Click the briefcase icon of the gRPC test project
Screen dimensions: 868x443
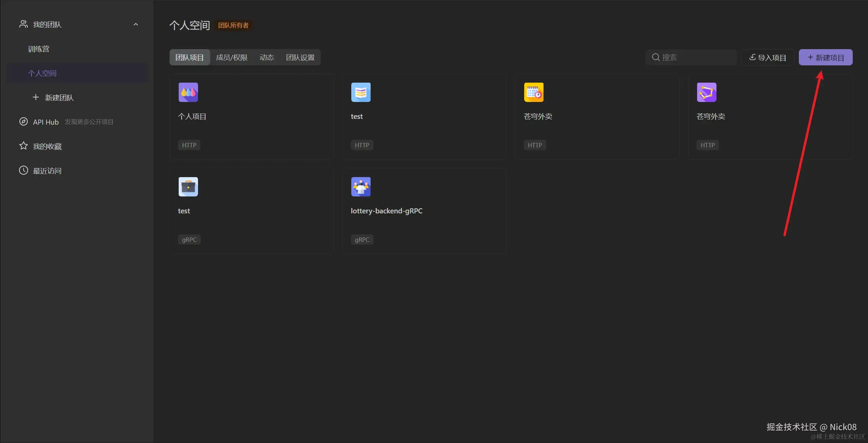point(188,187)
